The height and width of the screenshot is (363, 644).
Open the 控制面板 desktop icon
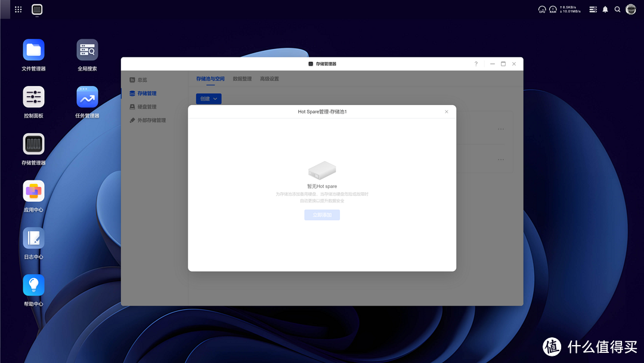point(33,97)
